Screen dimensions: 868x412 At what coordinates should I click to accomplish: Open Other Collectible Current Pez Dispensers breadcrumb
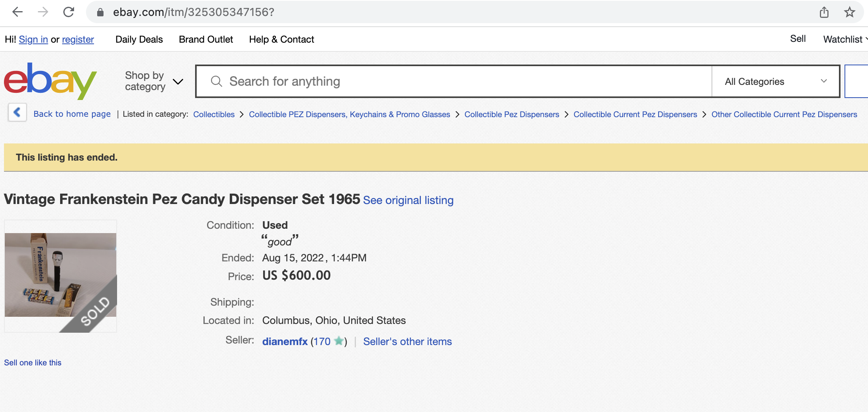pos(784,114)
